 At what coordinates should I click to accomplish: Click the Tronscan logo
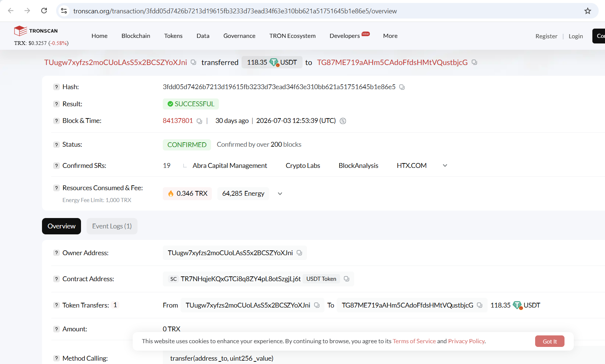36,30
